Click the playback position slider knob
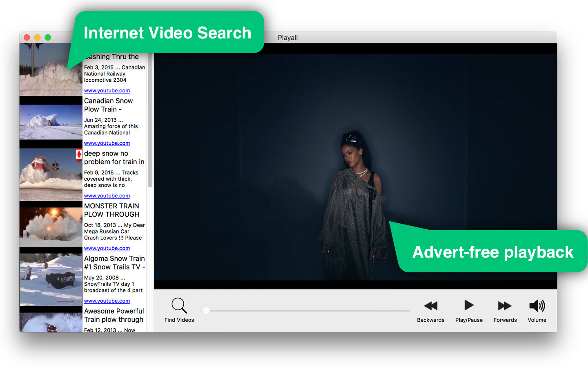Screen dimensions: 588x368 point(206,311)
